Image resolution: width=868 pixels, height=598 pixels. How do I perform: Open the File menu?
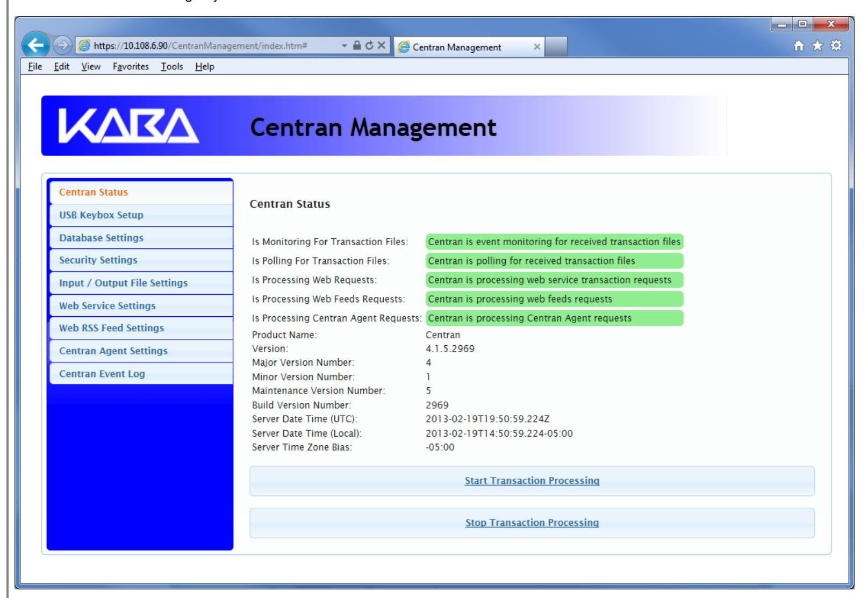(x=35, y=67)
